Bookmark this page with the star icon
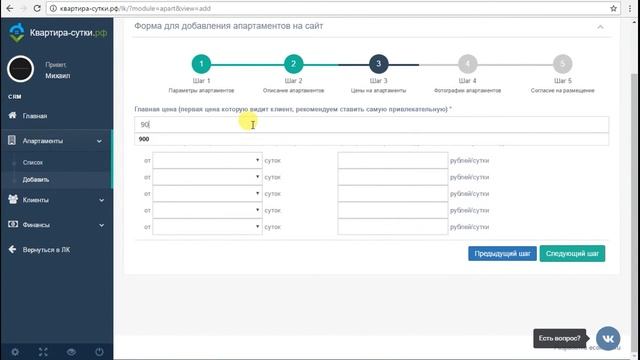The image size is (640, 360). [613, 8]
